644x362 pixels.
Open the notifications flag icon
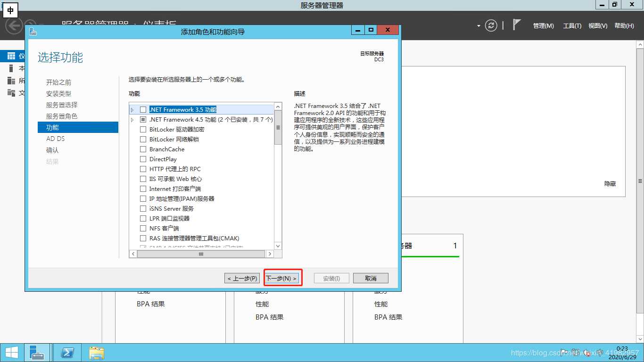pyautogui.click(x=517, y=25)
